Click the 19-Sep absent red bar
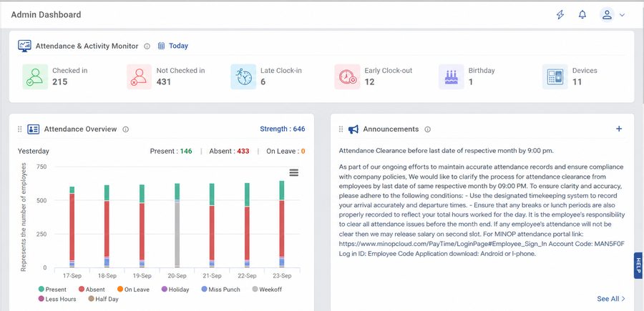The width and height of the screenshot is (644, 311). pyautogui.click(x=142, y=231)
